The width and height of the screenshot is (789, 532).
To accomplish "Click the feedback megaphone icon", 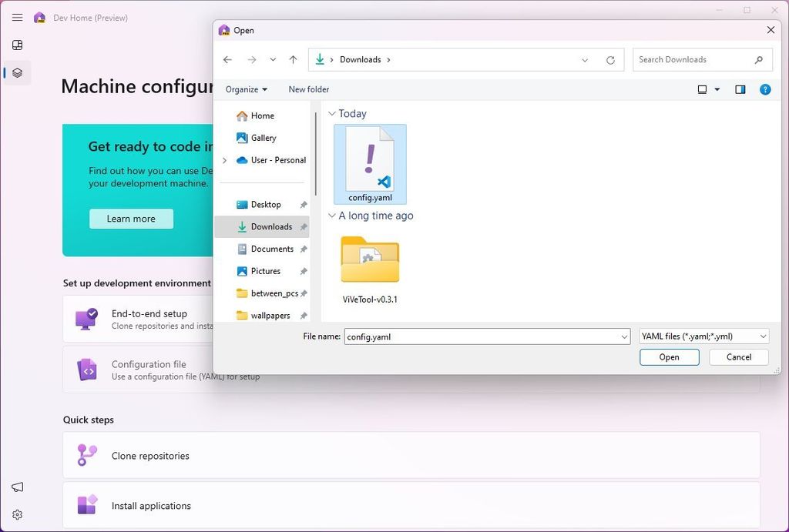I will click(17, 487).
